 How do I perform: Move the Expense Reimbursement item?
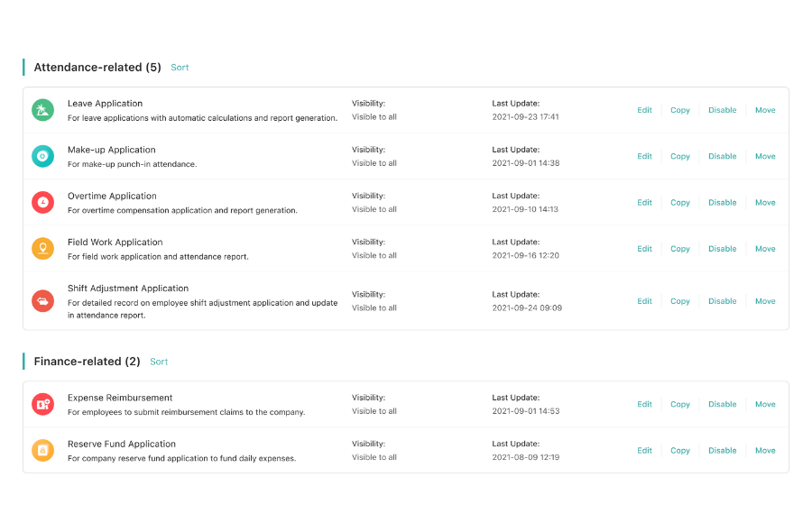point(765,404)
